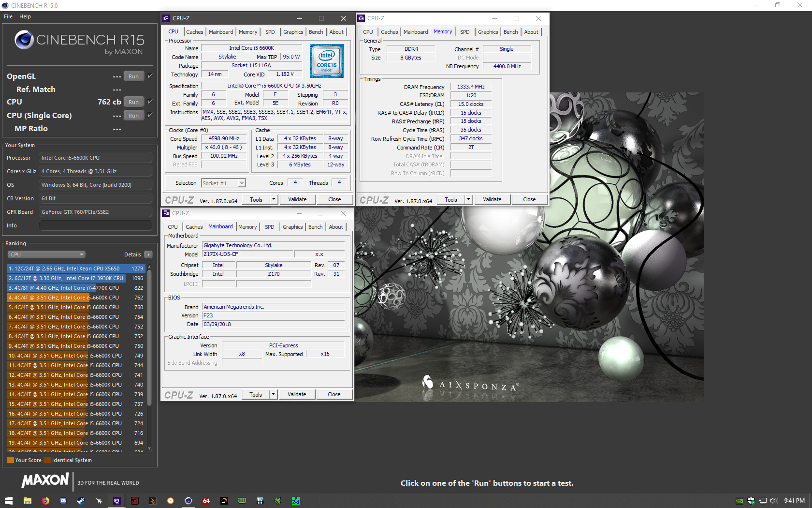
Task: Open About tab in the Memory window
Action: coord(531,32)
